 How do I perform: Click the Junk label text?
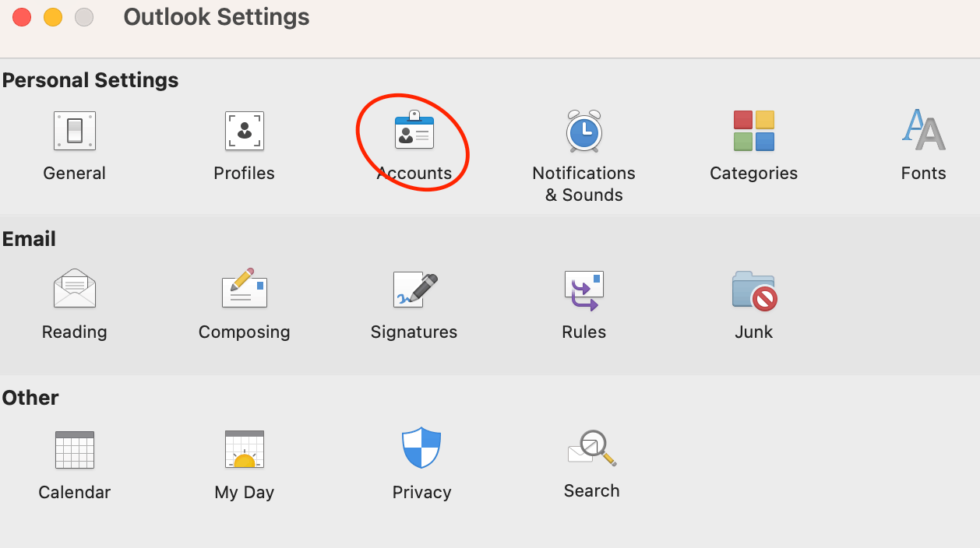pos(754,332)
